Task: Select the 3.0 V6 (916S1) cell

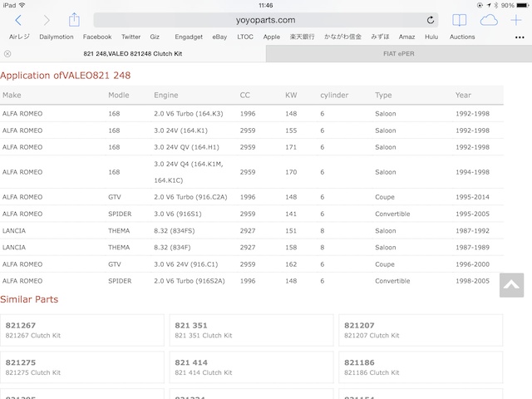Action: coord(178,214)
